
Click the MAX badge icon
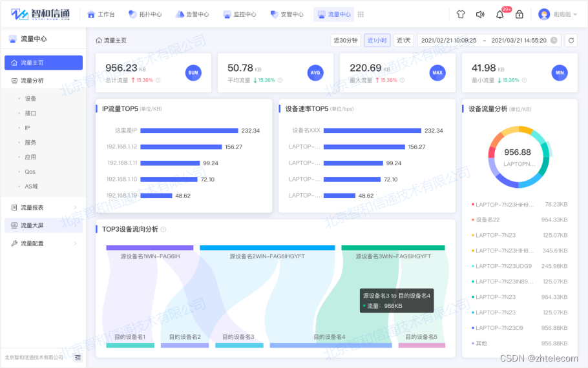(x=437, y=73)
